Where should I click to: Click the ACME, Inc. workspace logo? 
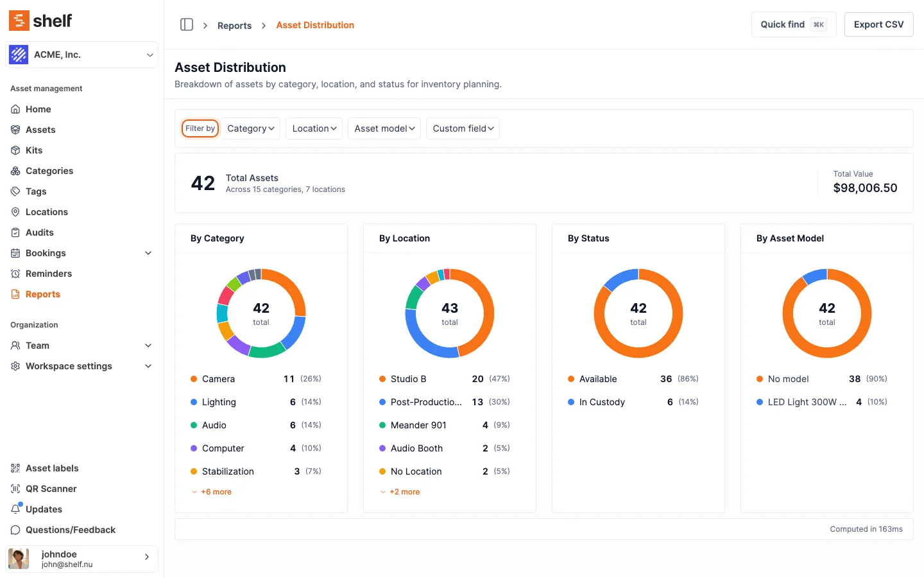(x=19, y=55)
